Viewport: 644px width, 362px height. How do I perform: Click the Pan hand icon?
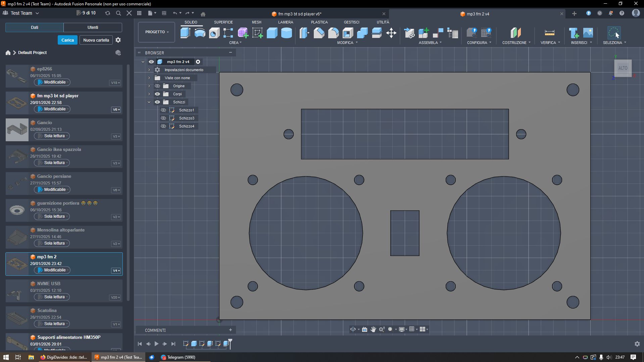click(373, 329)
